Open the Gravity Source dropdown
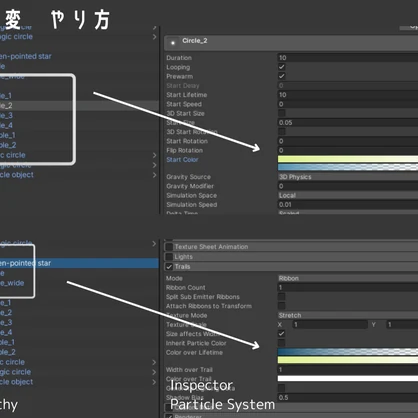 (348, 177)
